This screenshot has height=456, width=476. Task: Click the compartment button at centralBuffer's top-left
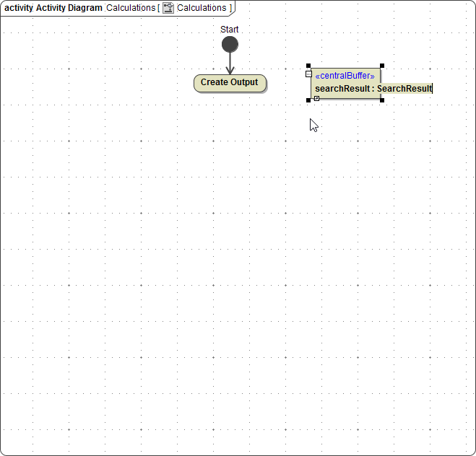[x=309, y=74]
